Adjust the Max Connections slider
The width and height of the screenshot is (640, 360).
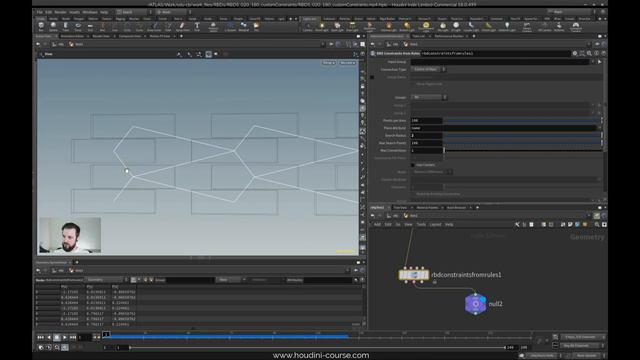coord(522,151)
